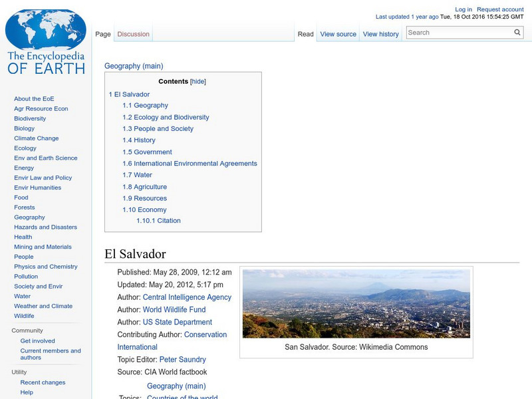
Task: Click the Last updated 1 year ago link
Action: point(407,17)
